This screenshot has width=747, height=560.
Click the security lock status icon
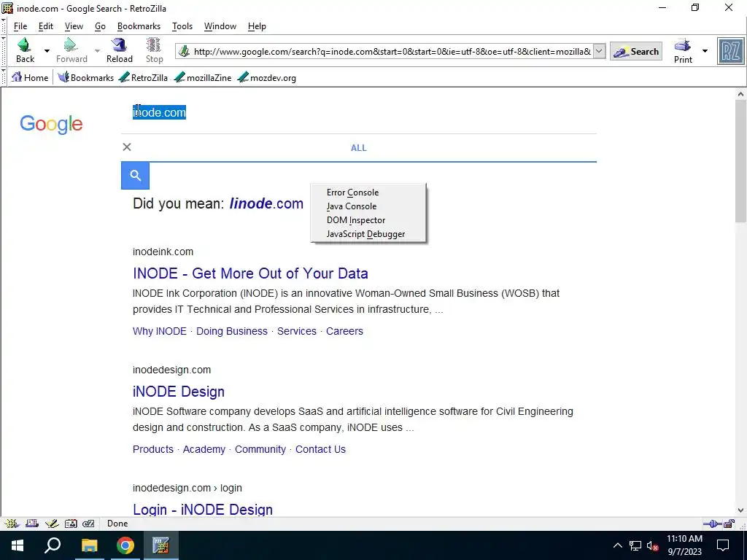729,524
